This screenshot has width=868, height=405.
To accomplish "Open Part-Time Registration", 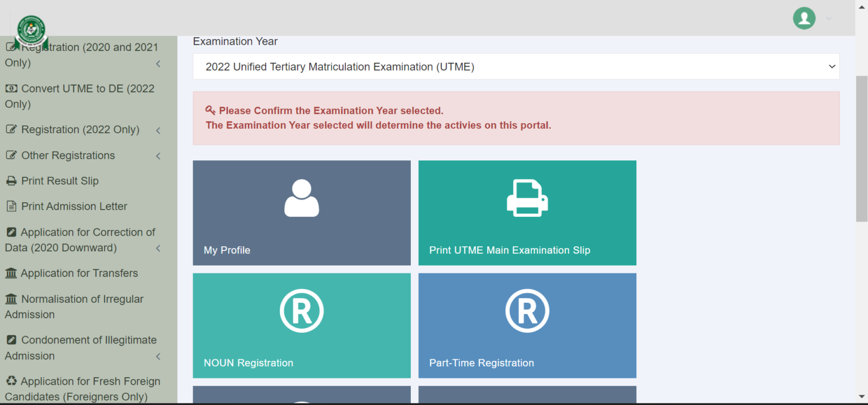I will point(527,326).
